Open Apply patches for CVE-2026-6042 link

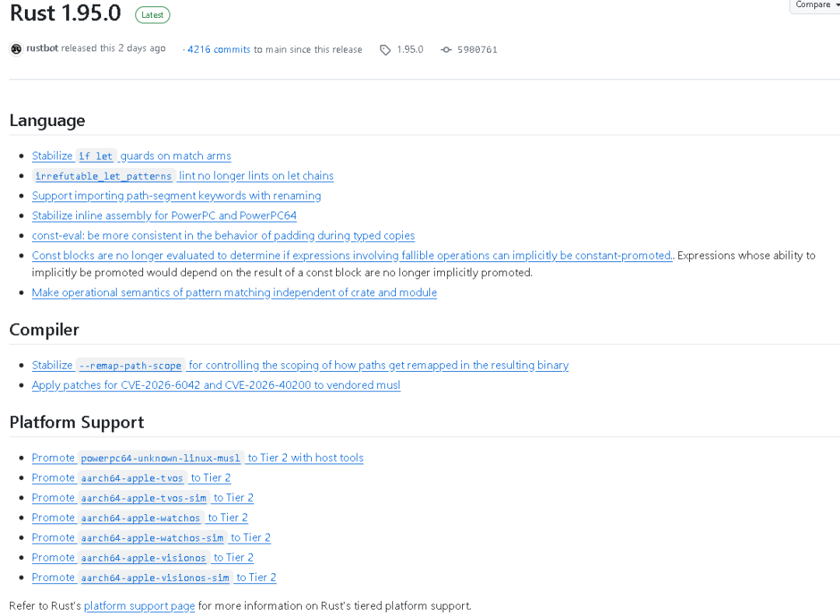coord(216,385)
